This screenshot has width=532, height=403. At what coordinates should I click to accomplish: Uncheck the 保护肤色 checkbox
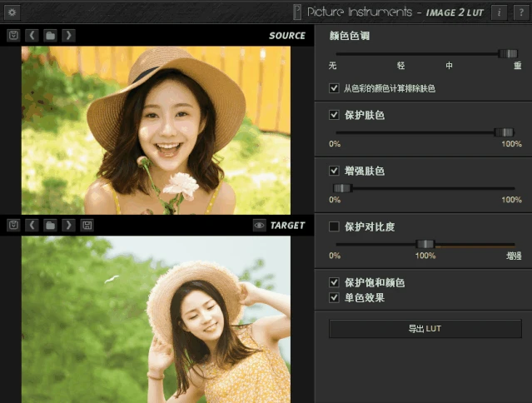[x=334, y=115]
